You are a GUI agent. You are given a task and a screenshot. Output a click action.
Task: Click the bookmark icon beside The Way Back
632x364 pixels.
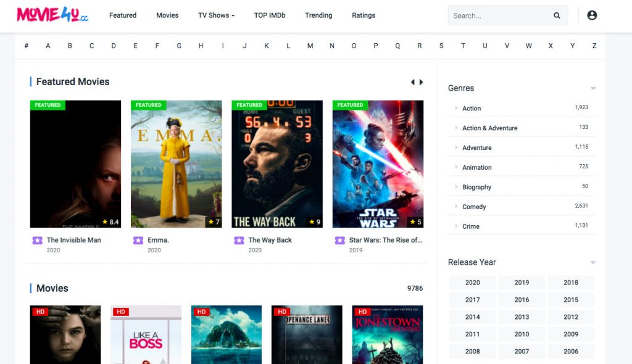click(241, 240)
